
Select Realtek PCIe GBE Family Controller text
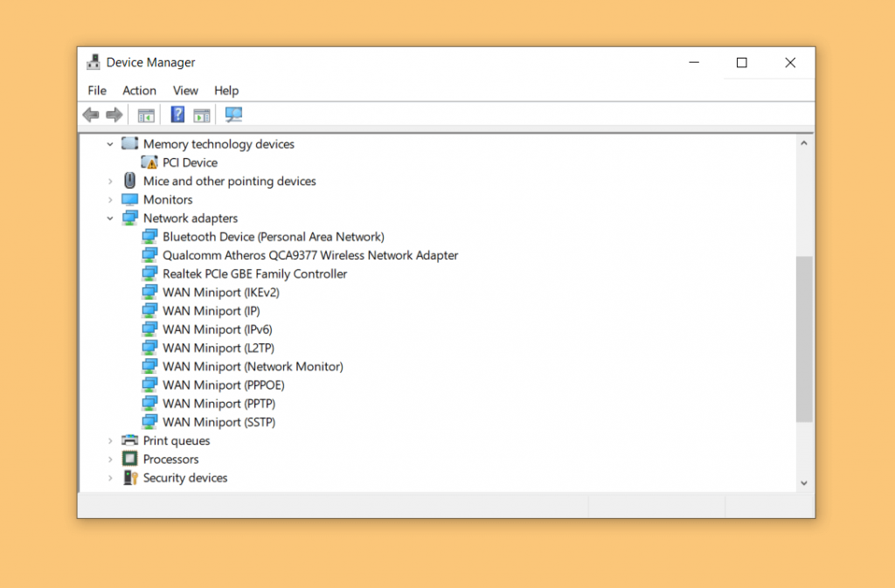coord(254,273)
